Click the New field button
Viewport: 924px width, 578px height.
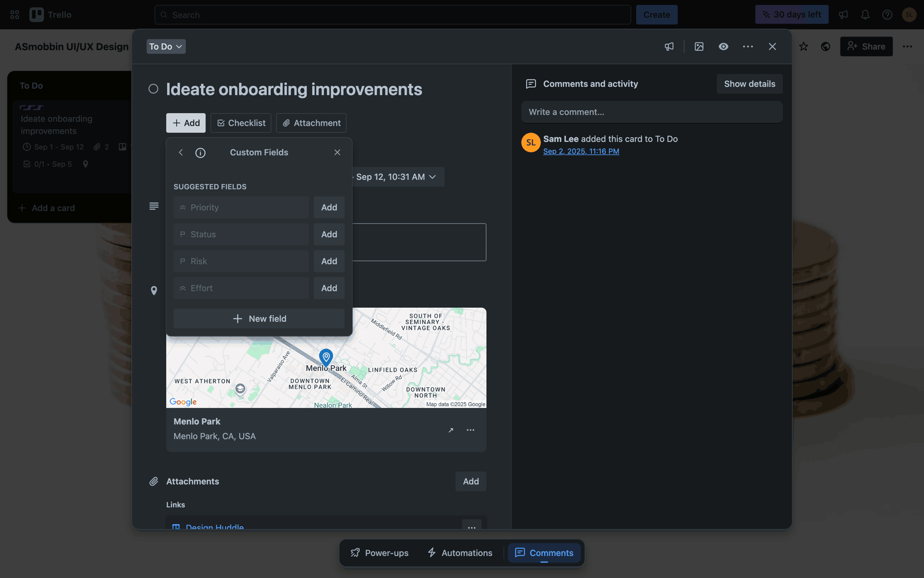(x=259, y=319)
